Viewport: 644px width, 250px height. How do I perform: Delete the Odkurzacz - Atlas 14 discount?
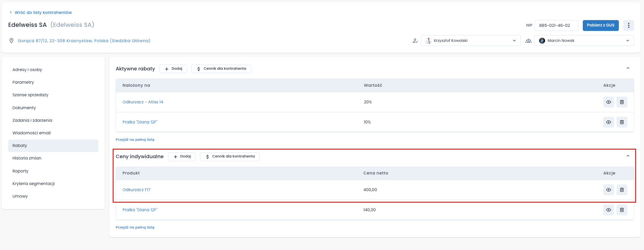point(622,102)
